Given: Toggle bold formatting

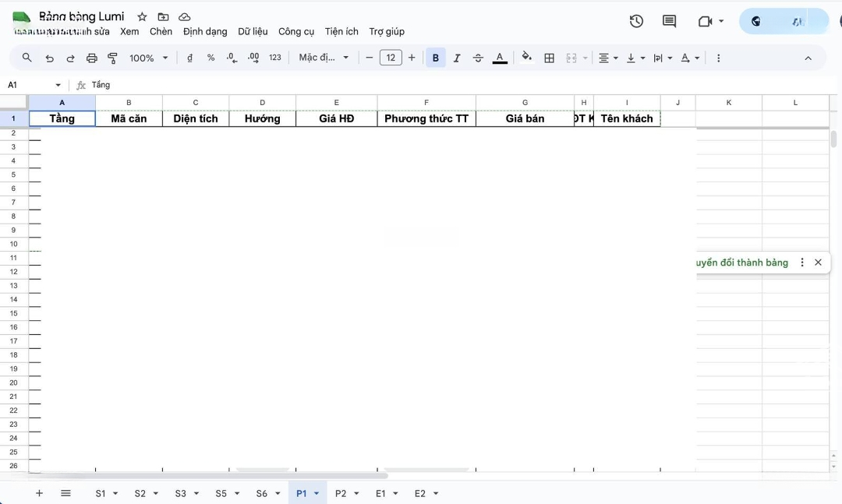Looking at the screenshot, I should click(x=435, y=58).
